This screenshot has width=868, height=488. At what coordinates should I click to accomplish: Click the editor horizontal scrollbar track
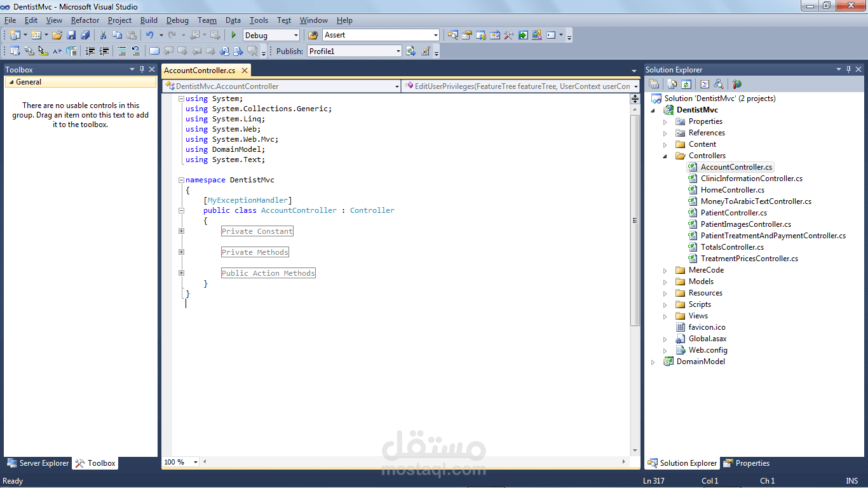point(413,463)
